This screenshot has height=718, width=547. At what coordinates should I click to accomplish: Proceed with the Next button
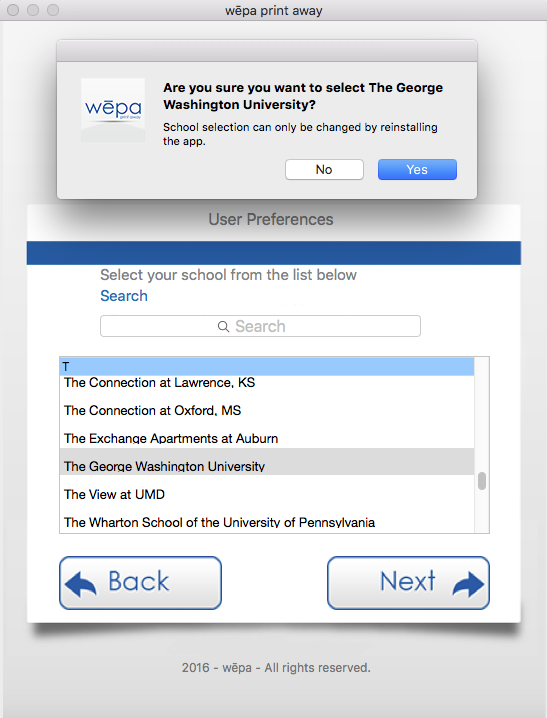pyautogui.click(x=408, y=583)
